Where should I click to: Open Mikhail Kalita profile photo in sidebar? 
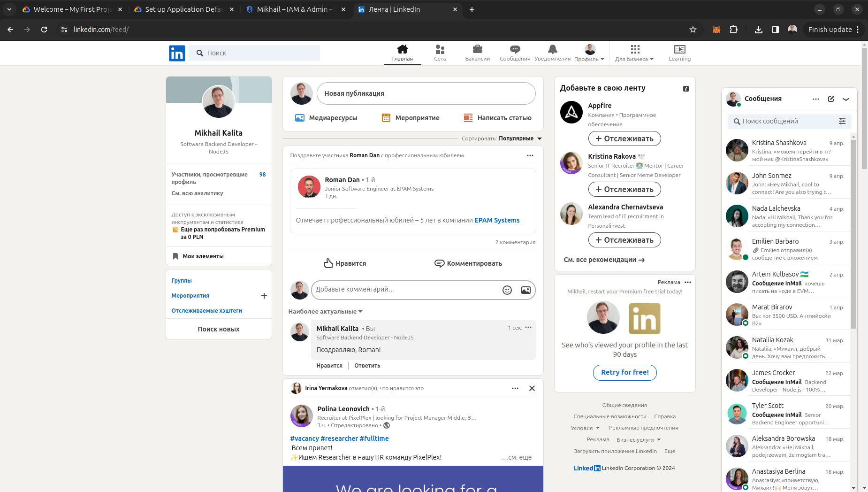pyautogui.click(x=219, y=101)
